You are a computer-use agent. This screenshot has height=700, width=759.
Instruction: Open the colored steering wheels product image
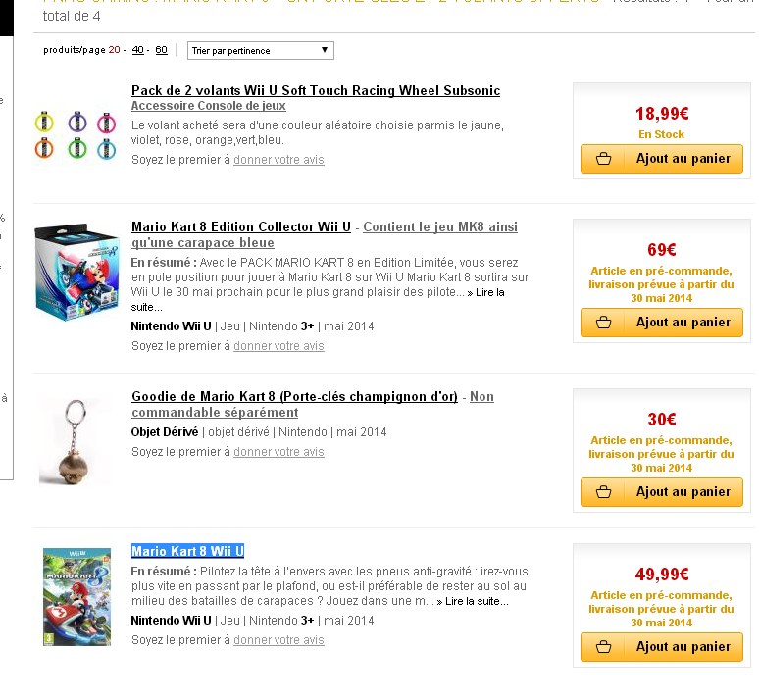click(76, 135)
